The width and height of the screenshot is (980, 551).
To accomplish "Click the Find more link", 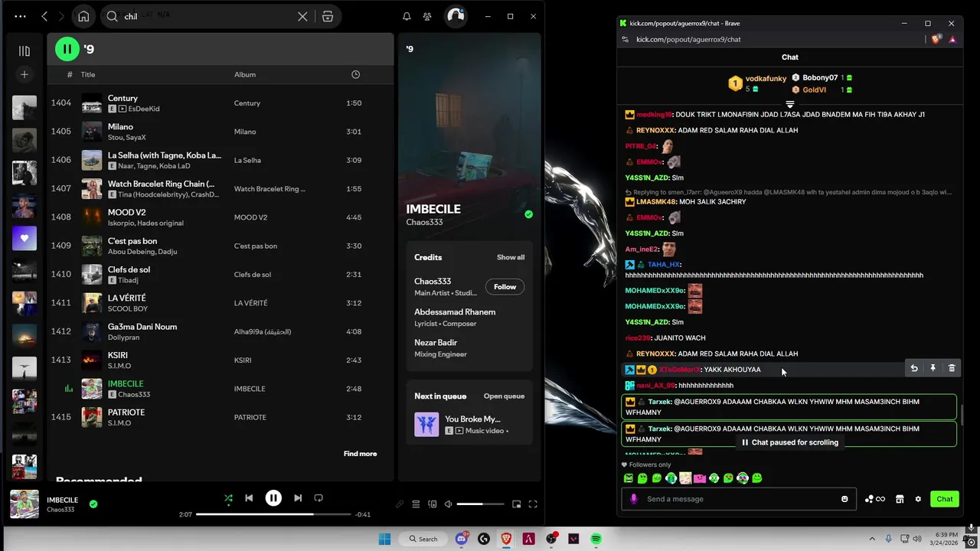I will (360, 454).
